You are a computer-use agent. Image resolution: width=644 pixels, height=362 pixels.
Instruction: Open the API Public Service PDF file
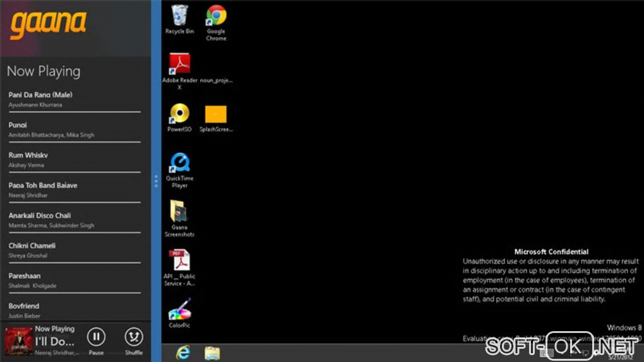(179, 267)
